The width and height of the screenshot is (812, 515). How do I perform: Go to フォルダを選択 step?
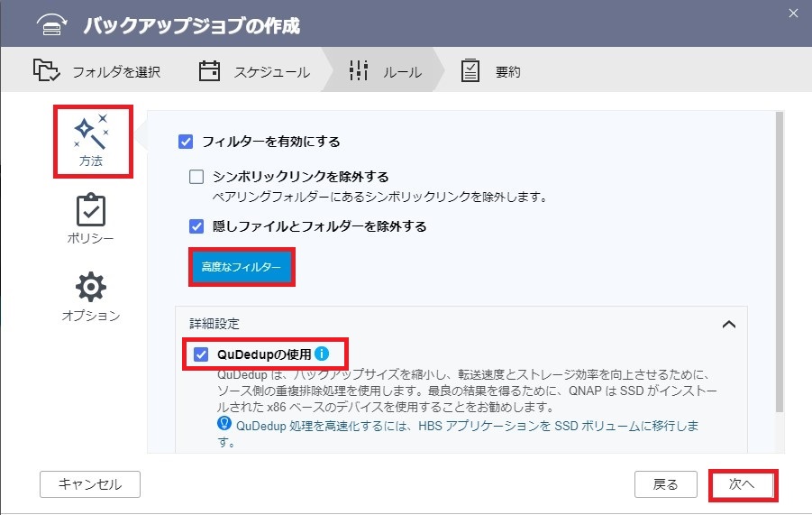[x=96, y=70]
